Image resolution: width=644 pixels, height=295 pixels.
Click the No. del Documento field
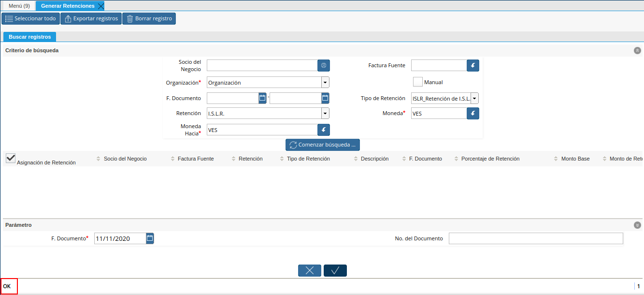pyautogui.click(x=536, y=238)
